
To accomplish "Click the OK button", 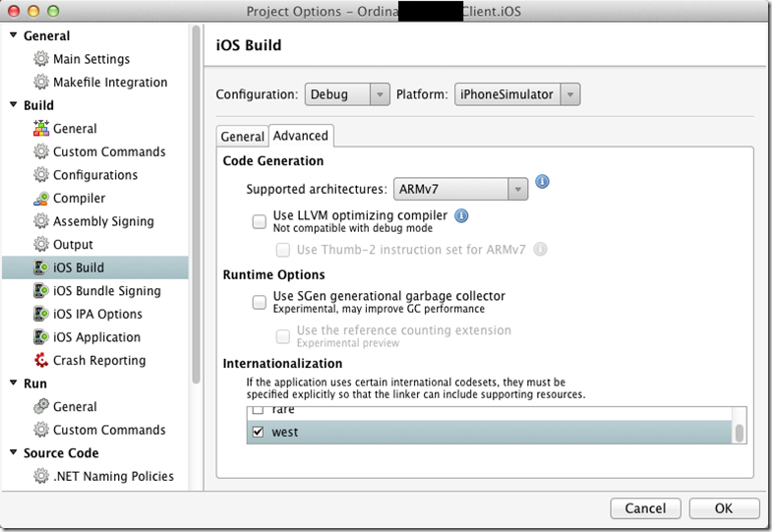I will [724, 508].
